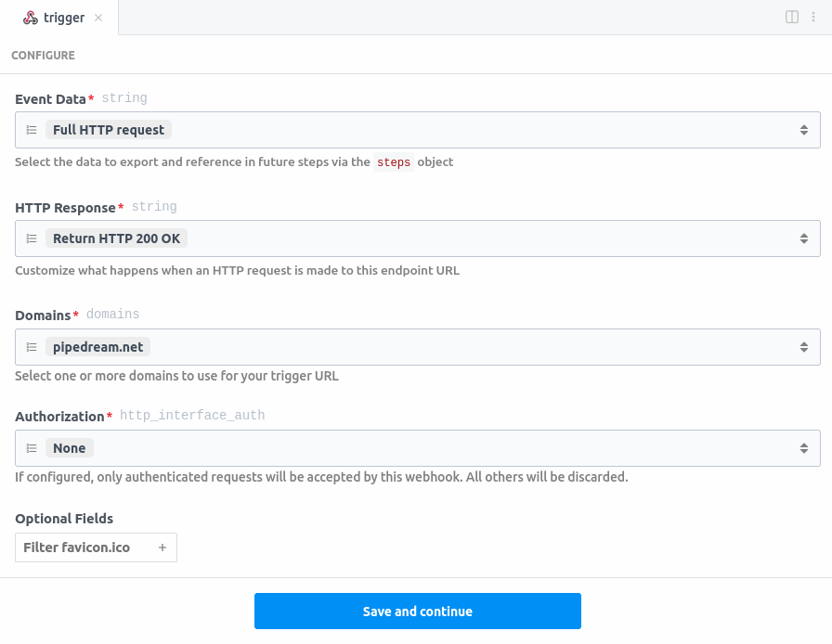832x644 pixels.
Task: Open the Event Data dropdown
Action: (x=464, y=129)
